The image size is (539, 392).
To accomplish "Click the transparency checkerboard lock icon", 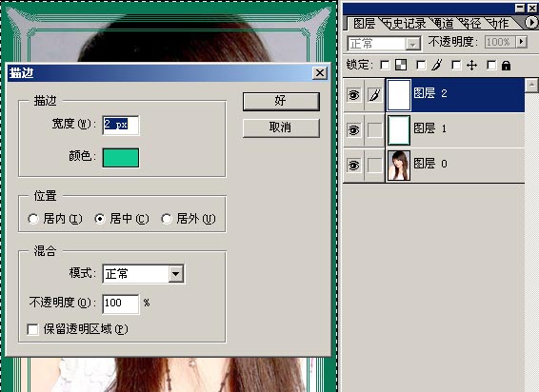I will 401,65.
